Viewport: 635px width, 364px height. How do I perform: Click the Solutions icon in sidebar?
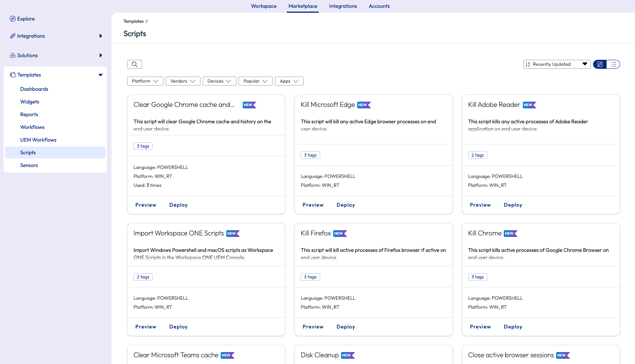[13, 55]
